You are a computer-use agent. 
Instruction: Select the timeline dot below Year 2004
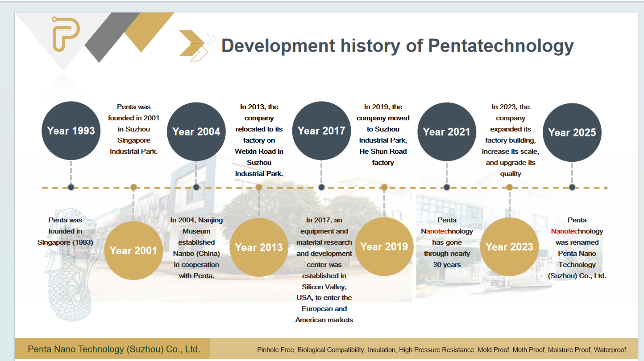click(196, 187)
